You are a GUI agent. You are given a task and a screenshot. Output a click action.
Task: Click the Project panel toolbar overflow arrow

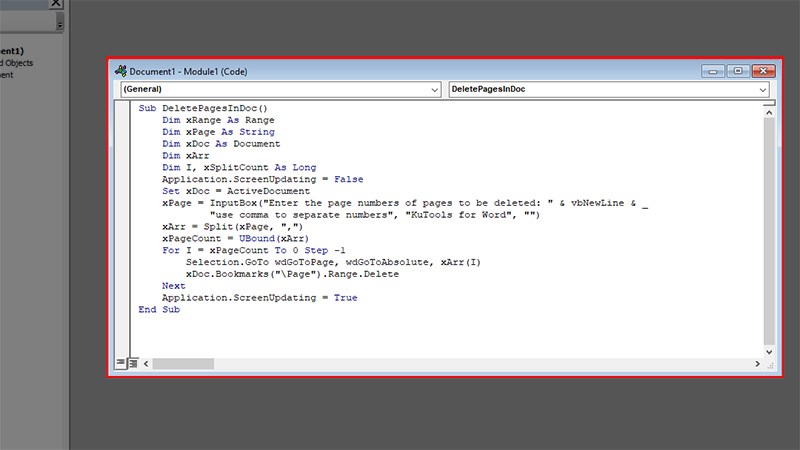[60, 24]
